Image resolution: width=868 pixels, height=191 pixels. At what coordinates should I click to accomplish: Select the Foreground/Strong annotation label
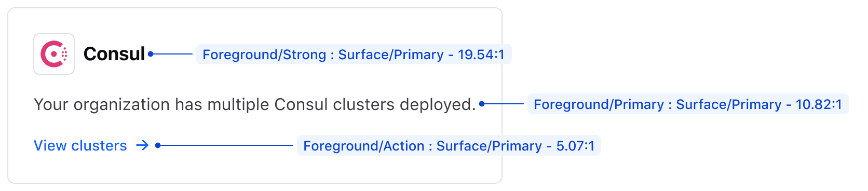click(354, 54)
